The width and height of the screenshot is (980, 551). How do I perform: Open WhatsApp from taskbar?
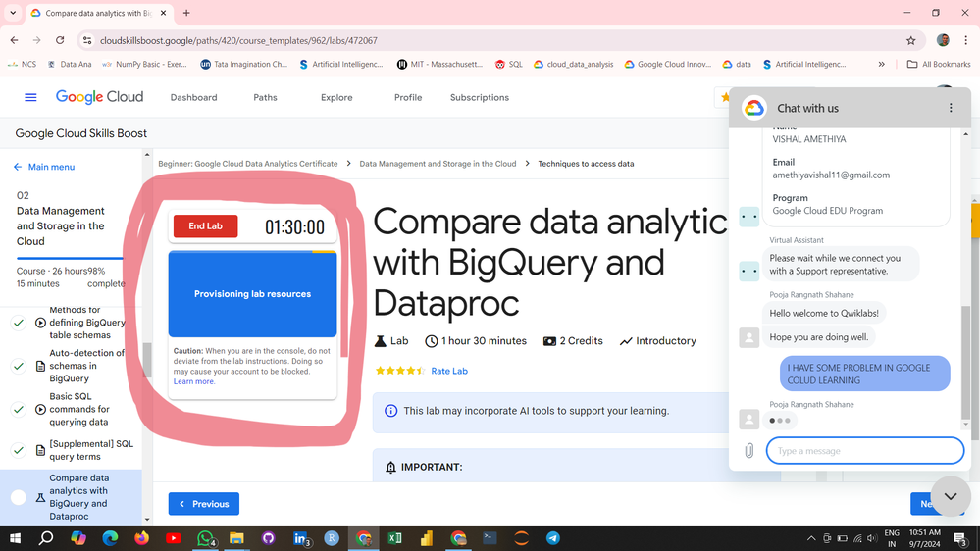[x=205, y=538]
